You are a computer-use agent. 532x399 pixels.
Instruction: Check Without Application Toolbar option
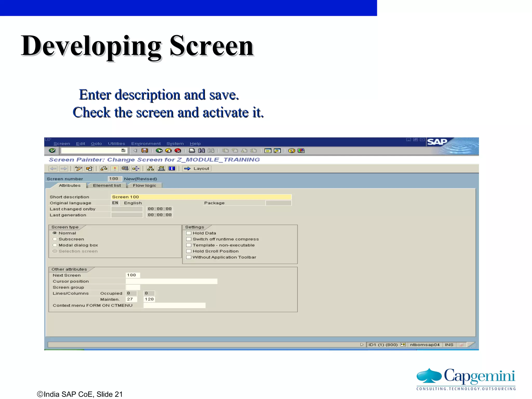click(x=189, y=257)
